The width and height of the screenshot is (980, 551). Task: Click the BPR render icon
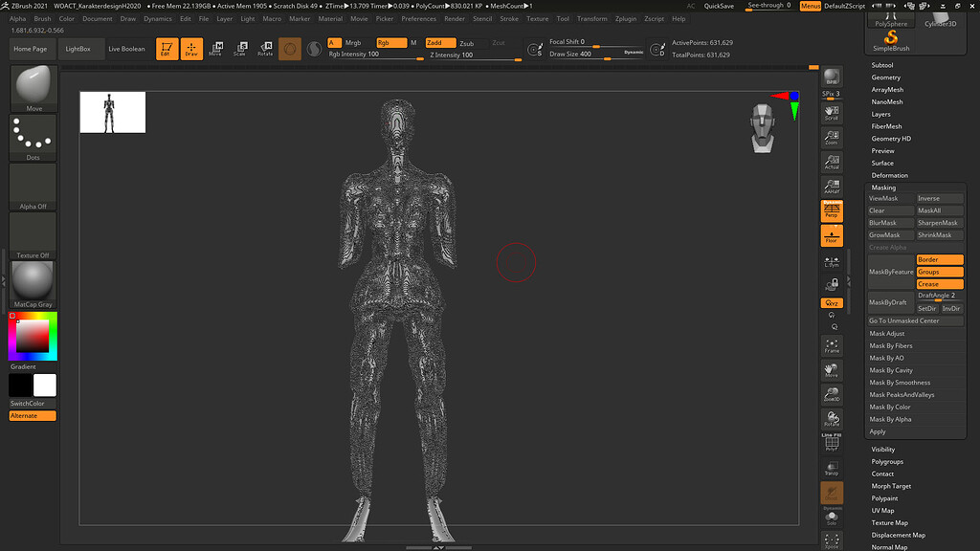tap(832, 78)
